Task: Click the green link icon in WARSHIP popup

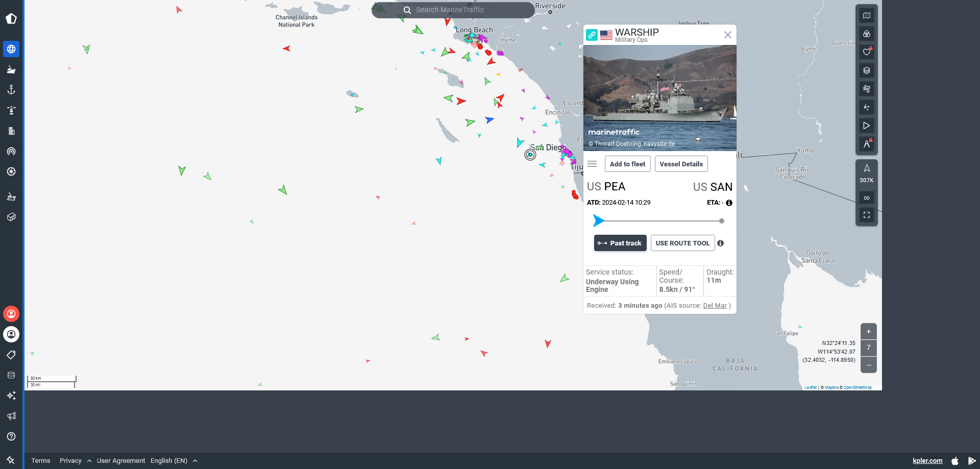Action: (592, 35)
